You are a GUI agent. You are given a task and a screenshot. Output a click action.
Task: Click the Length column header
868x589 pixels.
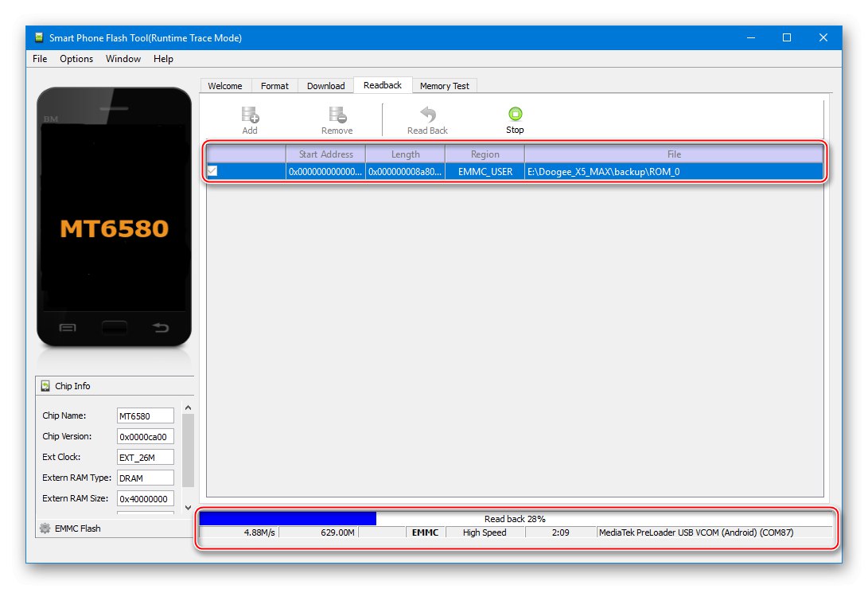tap(405, 154)
